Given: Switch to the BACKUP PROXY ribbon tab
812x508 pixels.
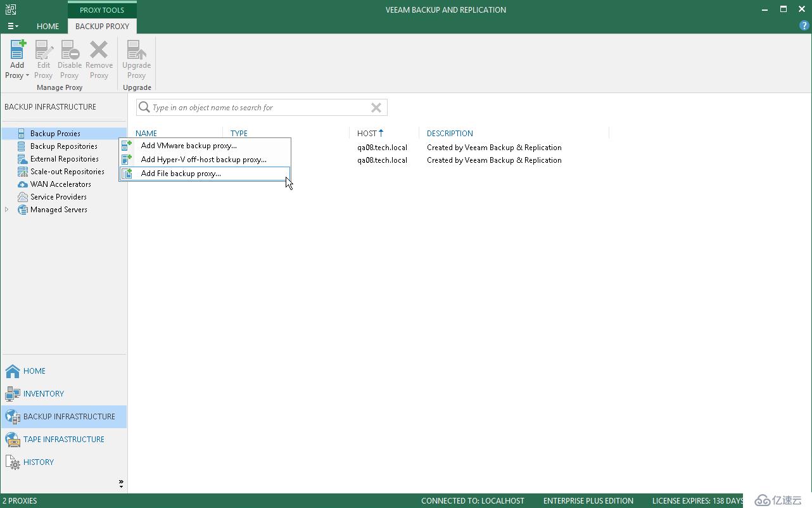Looking at the screenshot, I should (102, 27).
